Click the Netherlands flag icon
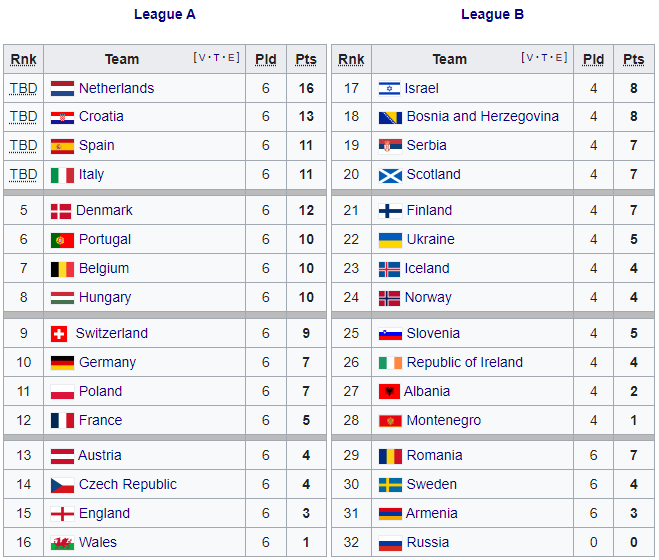This screenshot has width=659, height=560. click(62, 88)
